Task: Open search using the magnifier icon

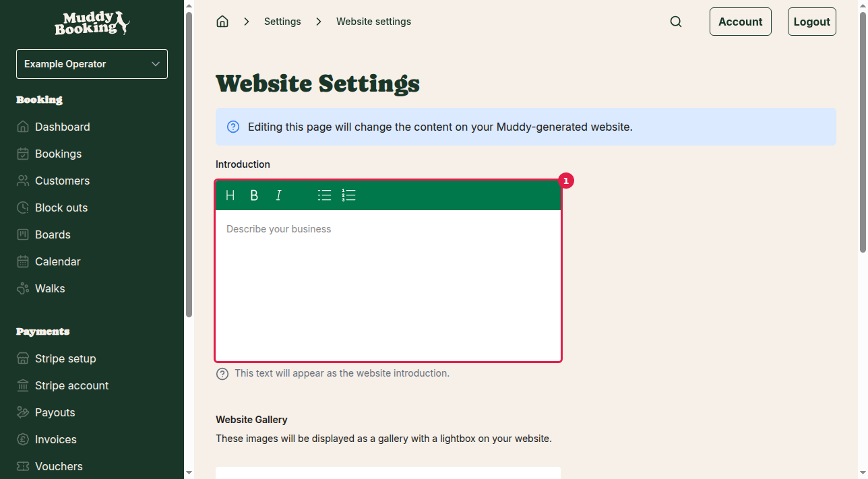Action: tap(676, 21)
